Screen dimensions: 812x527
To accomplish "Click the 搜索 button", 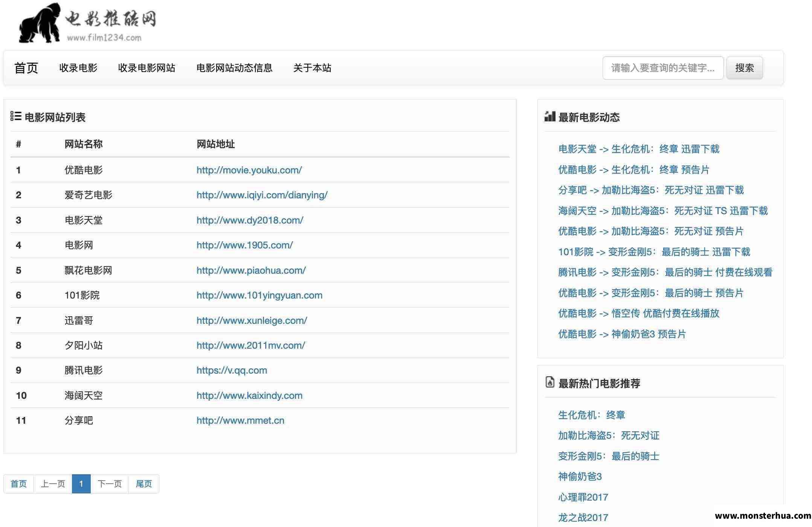I will pos(745,68).
